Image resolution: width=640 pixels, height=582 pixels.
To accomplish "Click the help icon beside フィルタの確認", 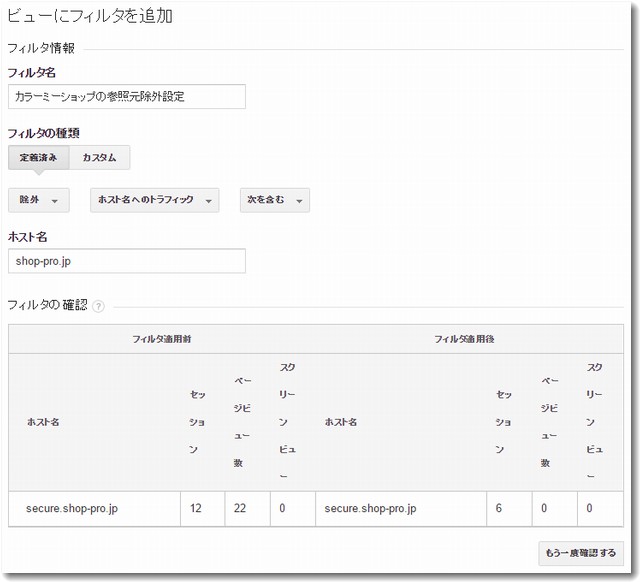I will point(98,306).
